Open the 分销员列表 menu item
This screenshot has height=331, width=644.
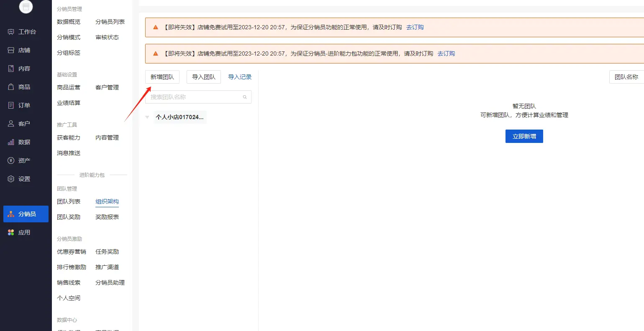110,22
